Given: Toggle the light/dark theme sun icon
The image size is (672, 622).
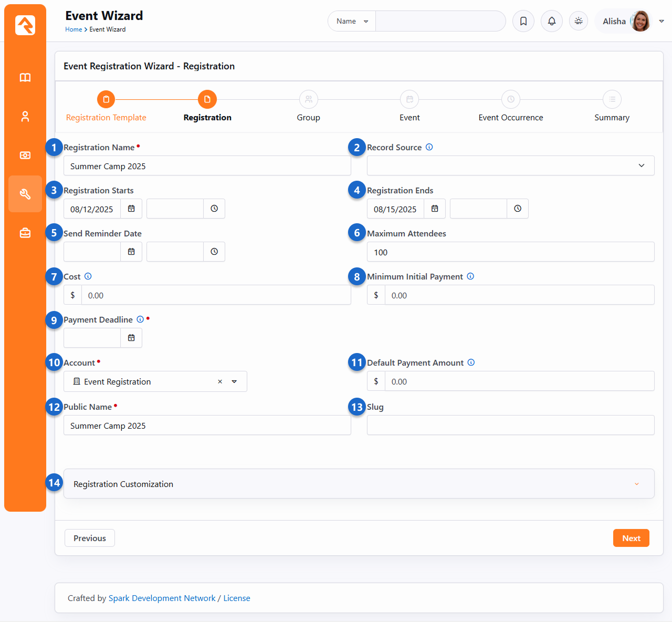Looking at the screenshot, I should point(579,21).
